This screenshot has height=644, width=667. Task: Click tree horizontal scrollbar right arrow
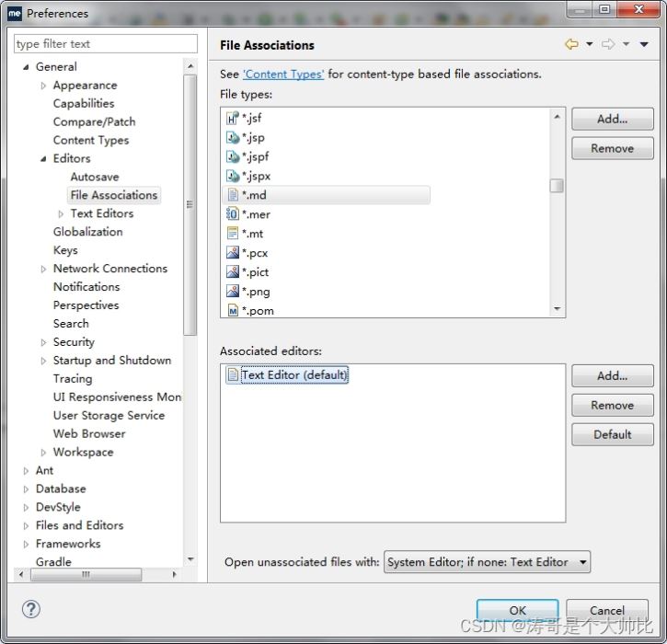tap(174, 574)
